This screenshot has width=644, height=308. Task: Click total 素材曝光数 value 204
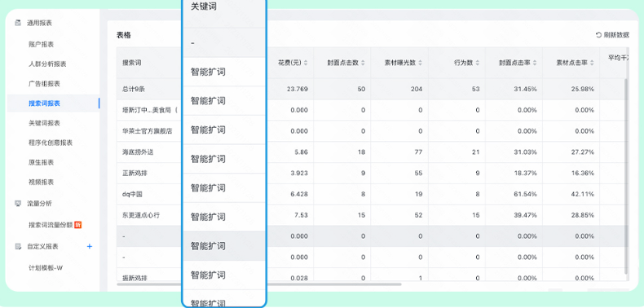tap(417, 89)
